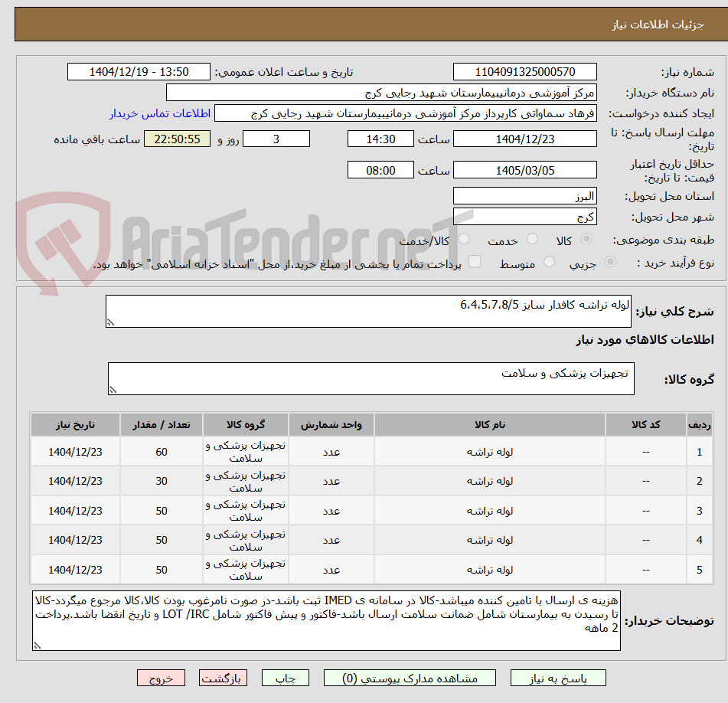Image resolution: width=728 pixels, height=703 pixels.
Task: Click the row number 3 cell
Action: click(x=699, y=511)
